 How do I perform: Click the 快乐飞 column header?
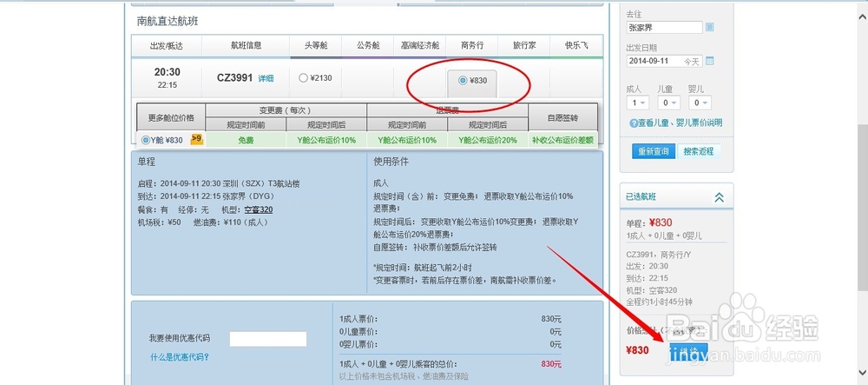click(x=576, y=46)
